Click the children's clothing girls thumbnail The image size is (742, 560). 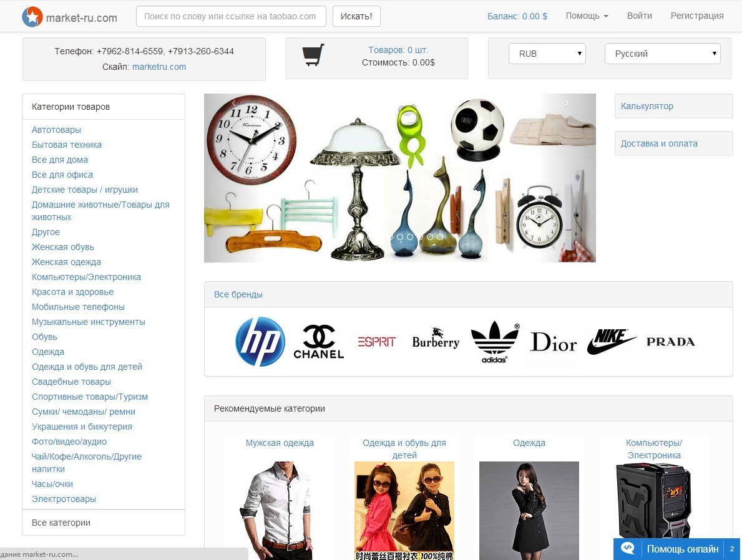404,511
